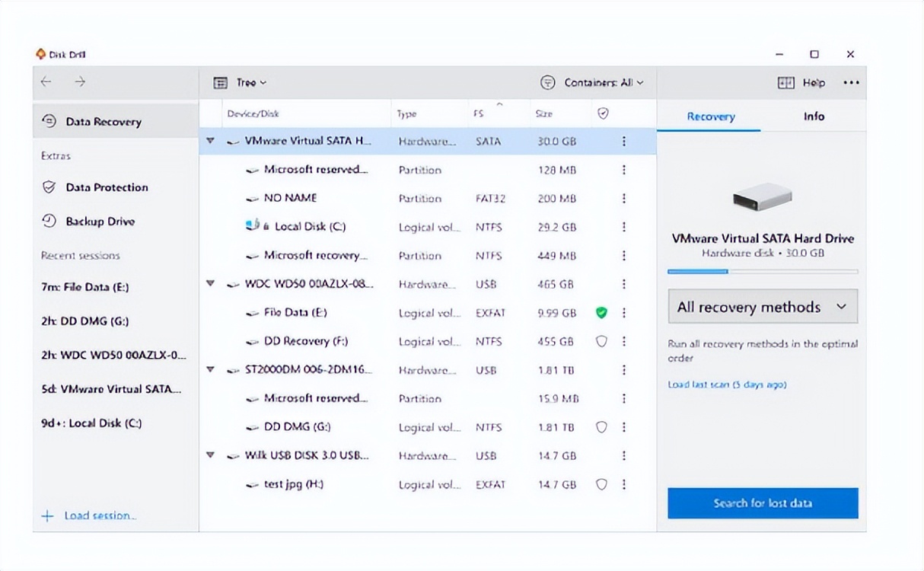The width and height of the screenshot is (924, 571).
Task: Open options menu for WDC WD50 row
Action: 624,284
